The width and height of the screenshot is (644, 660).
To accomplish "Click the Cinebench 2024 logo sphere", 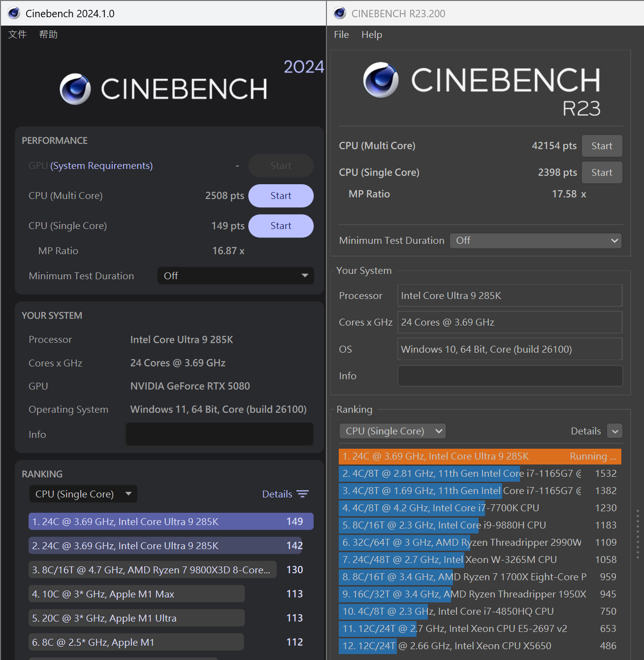I will [x=75, y=89].
